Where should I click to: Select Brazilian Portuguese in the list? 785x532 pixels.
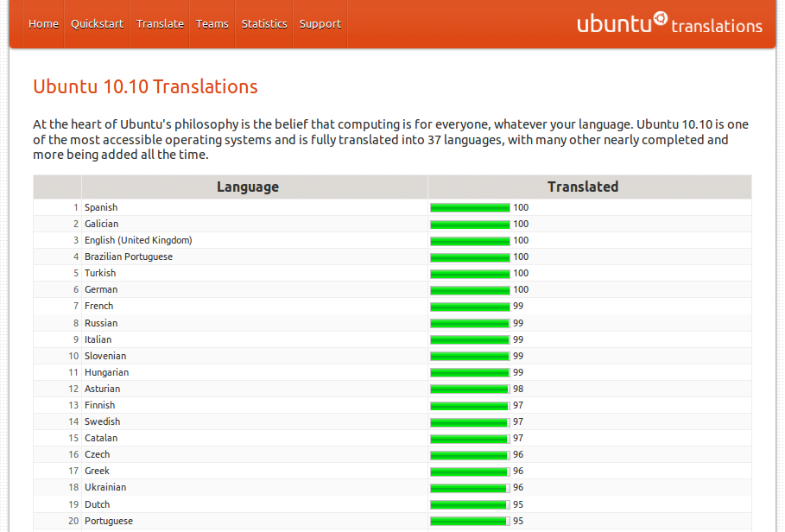point(128,256)
